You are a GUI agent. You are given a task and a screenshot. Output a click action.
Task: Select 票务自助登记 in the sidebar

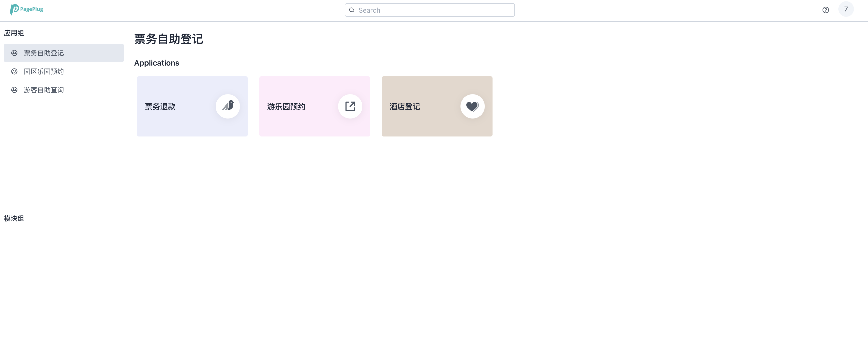[x=64, y=53]
